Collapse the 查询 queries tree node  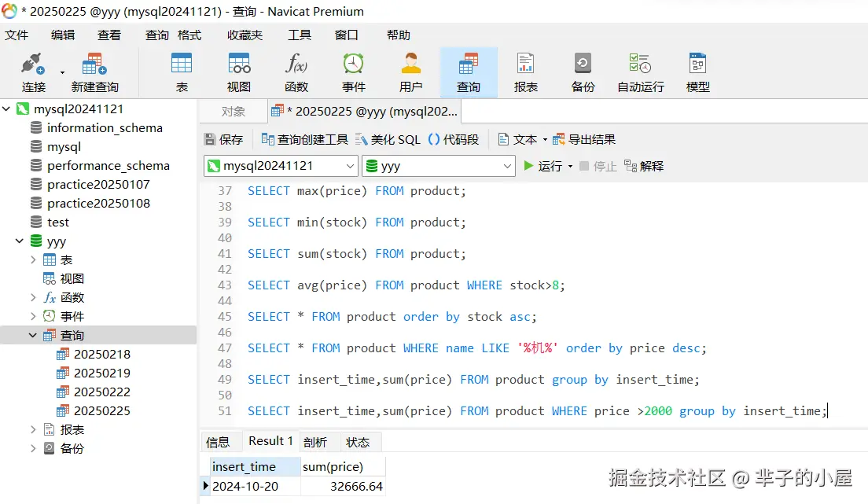pos(33,335)
